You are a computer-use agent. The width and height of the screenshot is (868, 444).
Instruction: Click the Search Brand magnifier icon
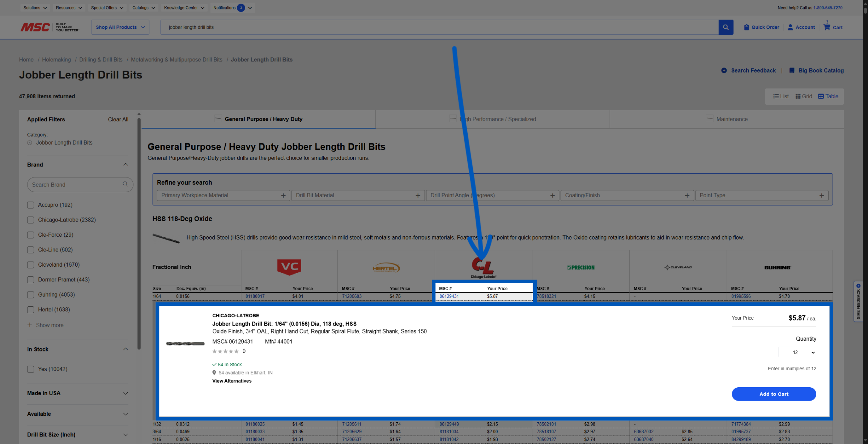pos(125,184)
